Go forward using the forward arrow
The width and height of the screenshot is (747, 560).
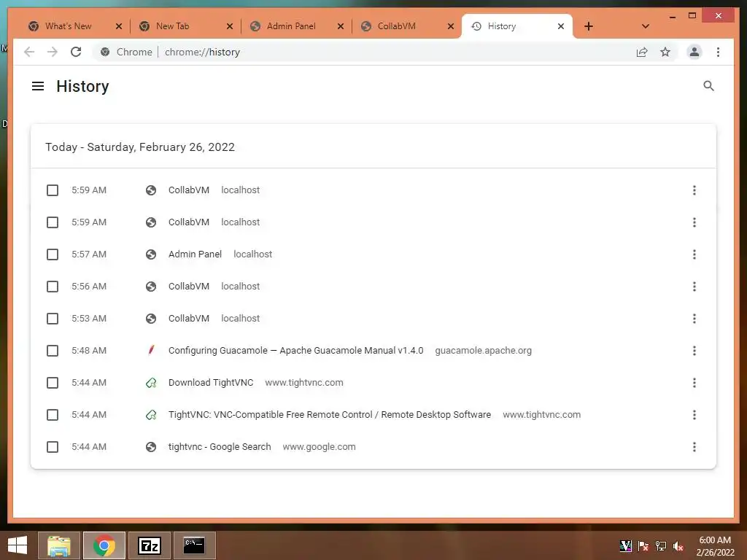click(x=53, y=52)
